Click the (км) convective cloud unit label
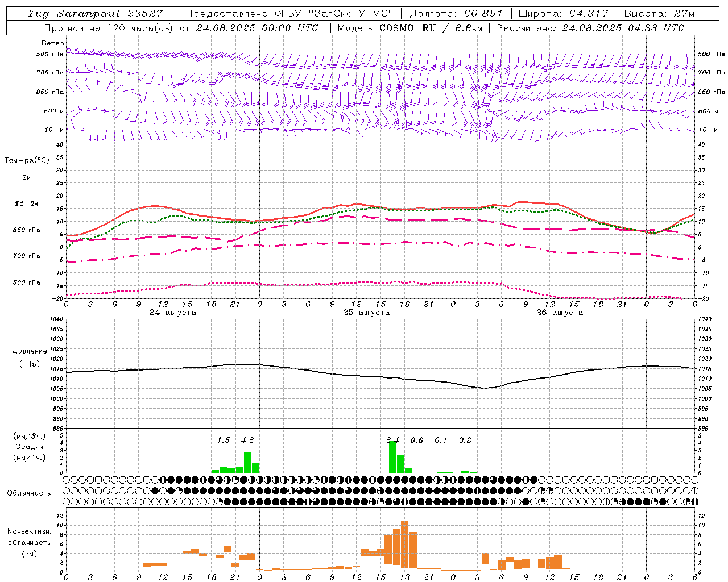The image size is (728, 582). (x=29, y=554)
